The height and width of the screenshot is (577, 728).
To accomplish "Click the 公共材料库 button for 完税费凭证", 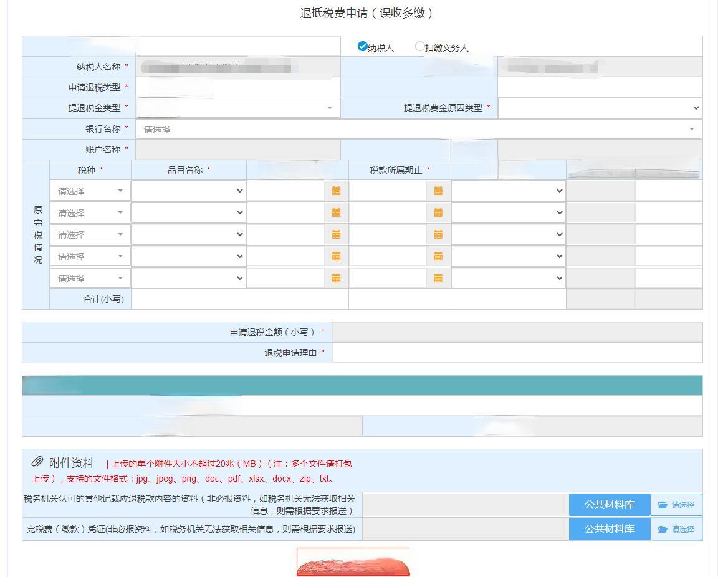I will (609, 529).
